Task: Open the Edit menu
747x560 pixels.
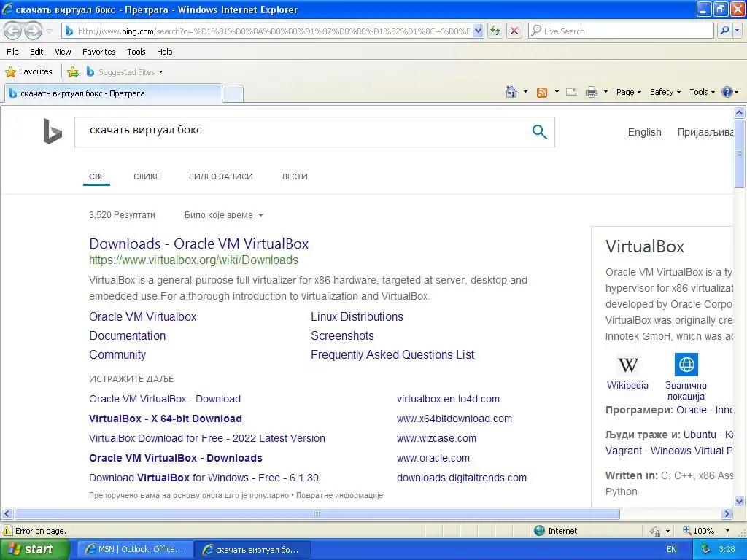Action: tap(36, 52)
